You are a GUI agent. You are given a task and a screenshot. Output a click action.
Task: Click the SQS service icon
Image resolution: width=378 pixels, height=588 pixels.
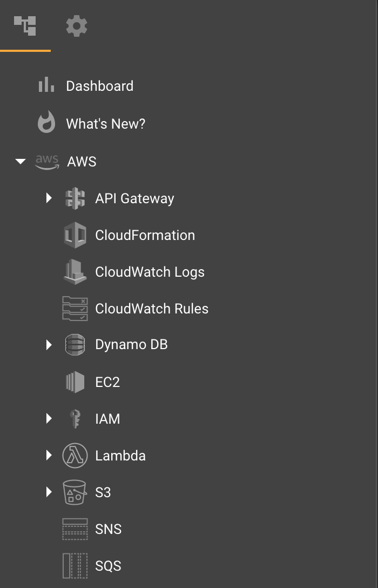click(75, 565)
